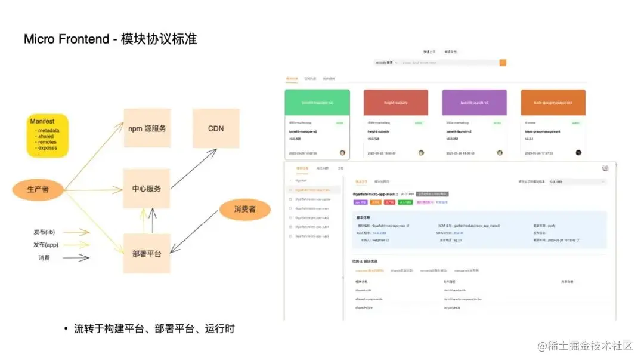Image resolution: width=644 pixels, height=363 pixels.
Task: Click the icon next to the 更新时间 timestamp
Action: [x=580, y=240]
